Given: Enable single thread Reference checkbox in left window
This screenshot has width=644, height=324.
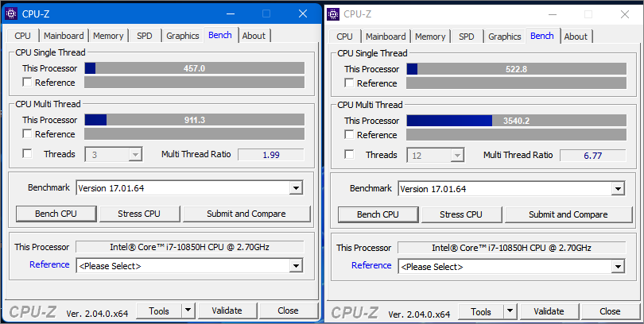Looking at the screenshot, I should click(x=27, y=83).
